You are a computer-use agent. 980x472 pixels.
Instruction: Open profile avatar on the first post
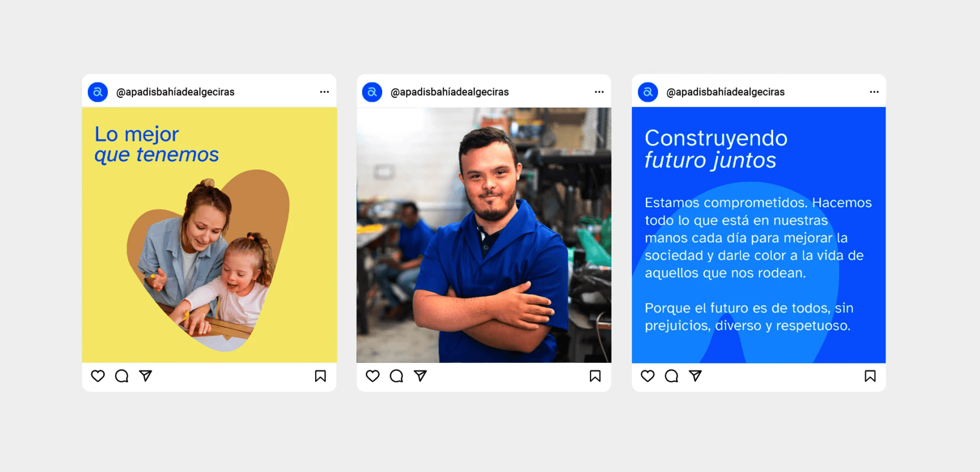coord(98,92)
